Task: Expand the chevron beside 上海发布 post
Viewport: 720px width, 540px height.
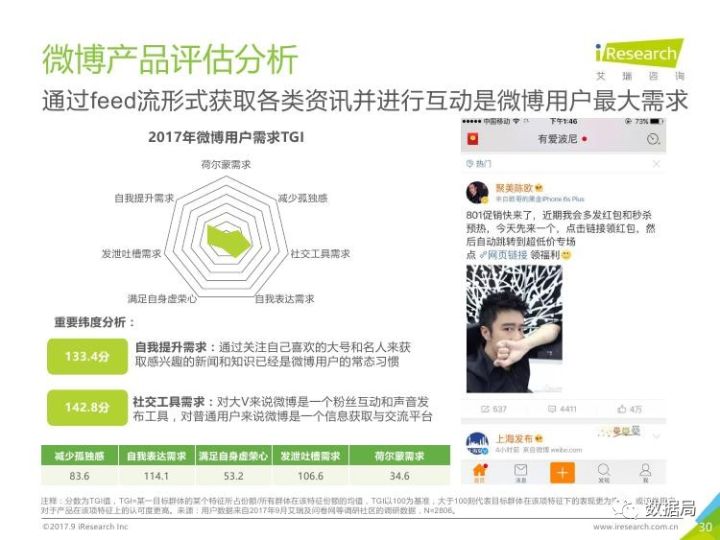Action: (657, 436)
